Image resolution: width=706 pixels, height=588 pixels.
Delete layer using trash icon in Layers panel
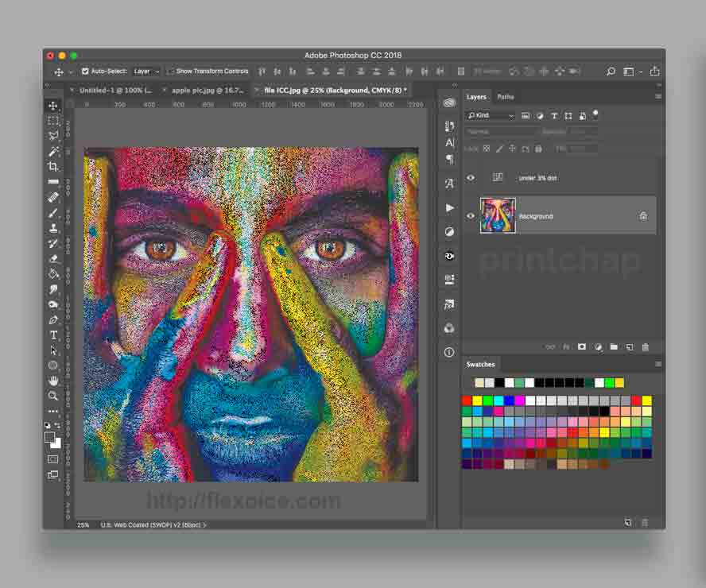click(x=645, y=347)
